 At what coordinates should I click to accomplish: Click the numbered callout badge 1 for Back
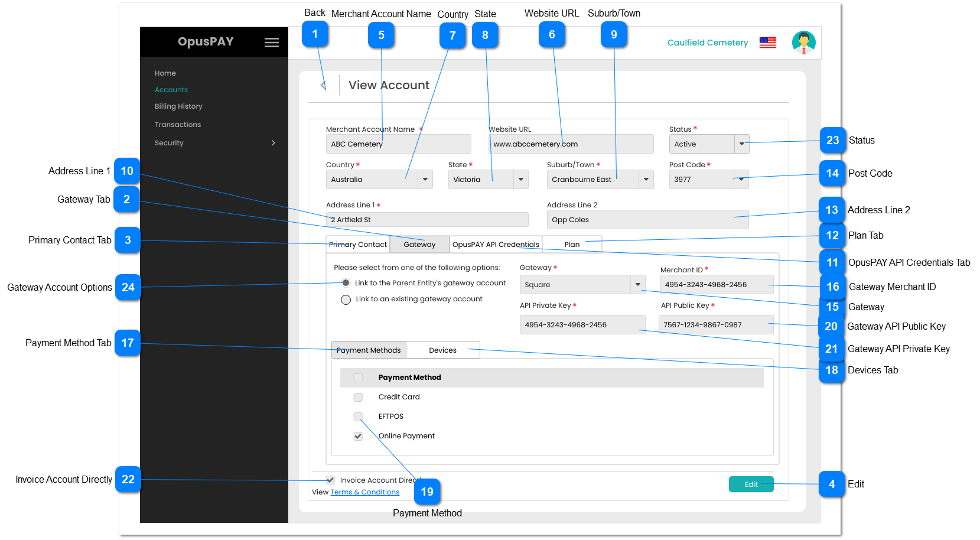pos(315,34)
